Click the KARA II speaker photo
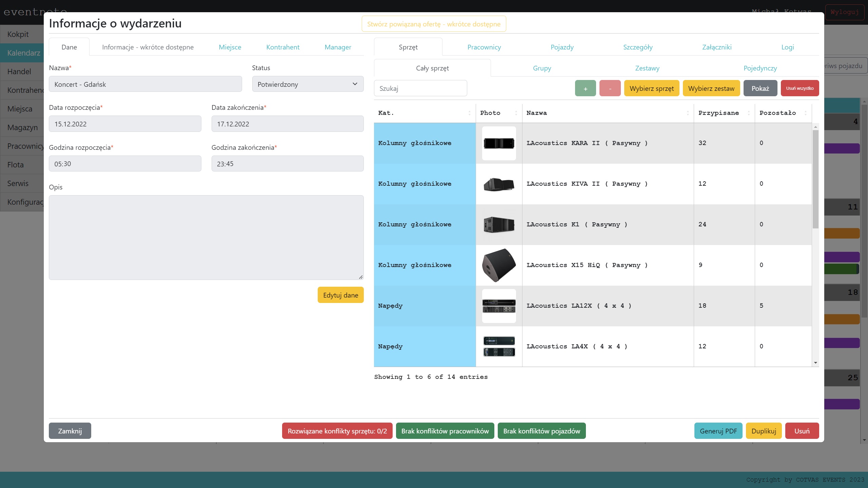 point(499,143)
